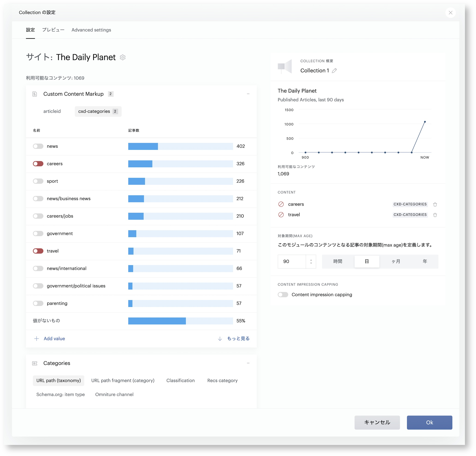The height and width of the screenshot is (456, 476).
Task: Delete careers from content list with trash icon
Action: (x=435, y=204)
